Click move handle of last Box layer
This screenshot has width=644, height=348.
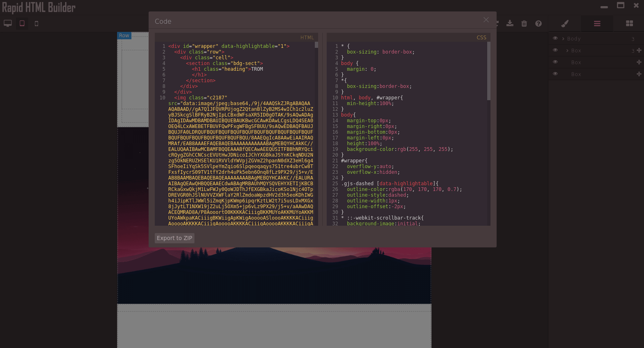[639, 74]
